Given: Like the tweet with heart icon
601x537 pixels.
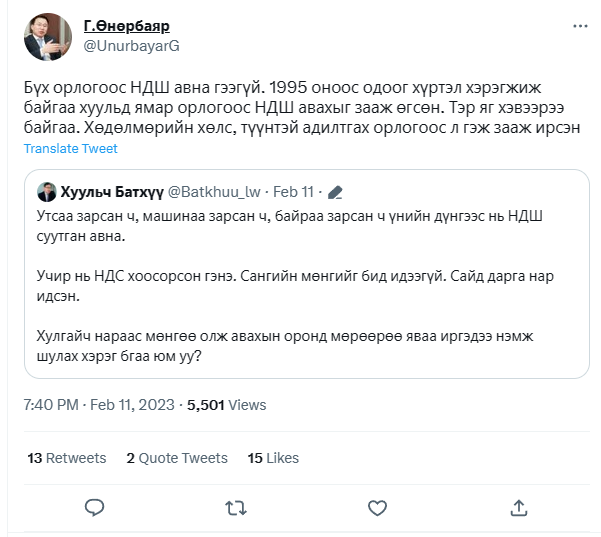Looking at the screenshot, I should click(377, 507).
